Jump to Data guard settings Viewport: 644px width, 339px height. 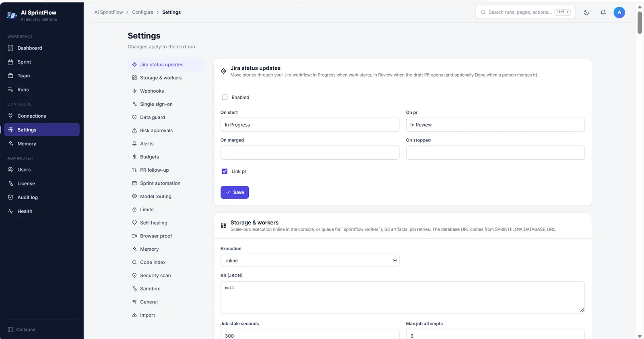tap(167, 117)
